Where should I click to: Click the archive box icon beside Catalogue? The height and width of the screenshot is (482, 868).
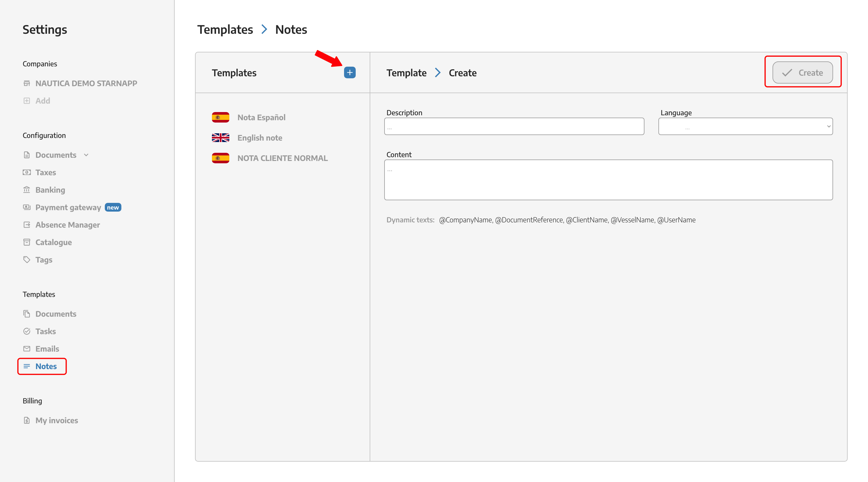(26, 242)
